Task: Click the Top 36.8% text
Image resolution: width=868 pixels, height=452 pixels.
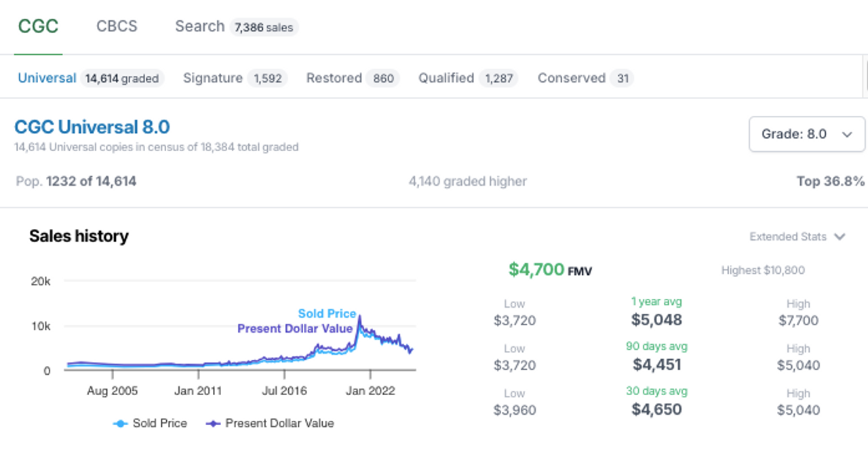Action: tap(831, 182)
